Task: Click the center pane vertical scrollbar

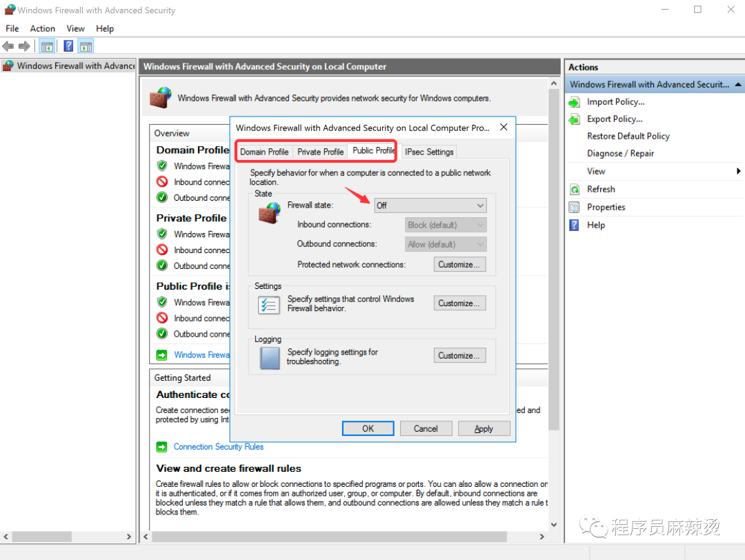Action: pyautogui.click(x=553, y=260)
